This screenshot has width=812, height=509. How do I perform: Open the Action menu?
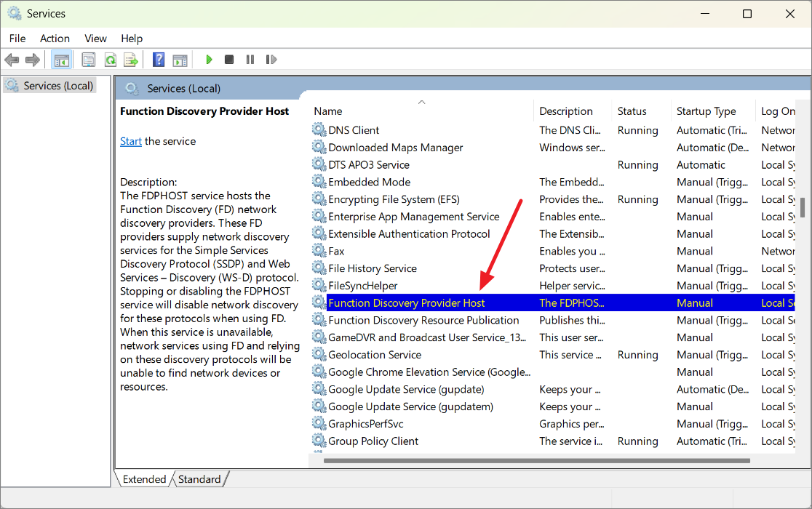[x=54, y=38]
